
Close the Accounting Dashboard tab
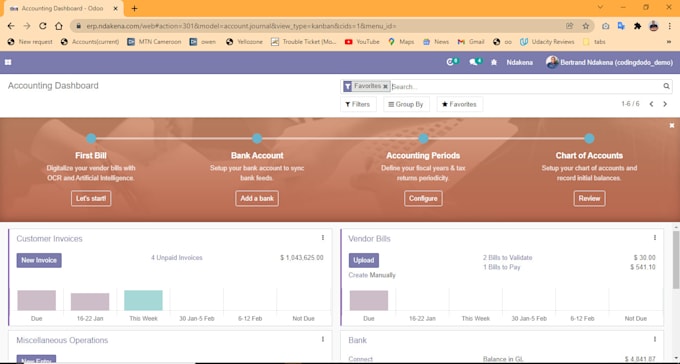coord(115,8)
